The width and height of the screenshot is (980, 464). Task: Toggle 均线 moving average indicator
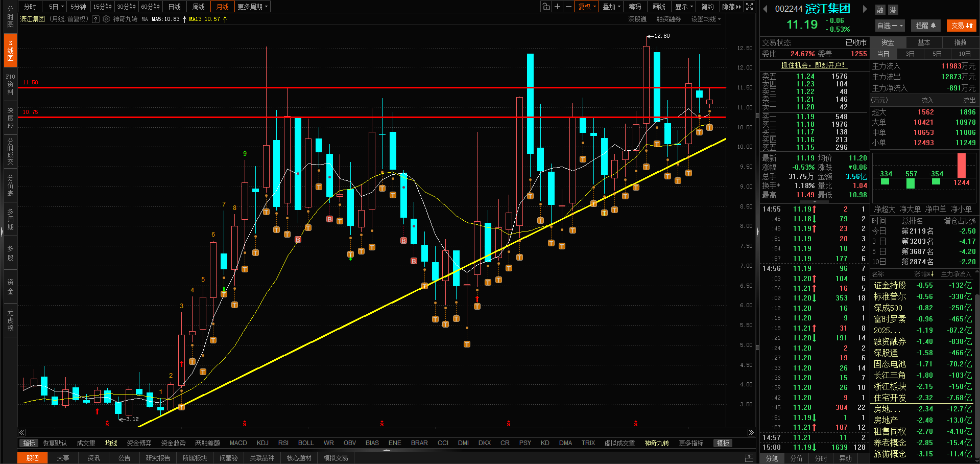(x=111, y=443)
